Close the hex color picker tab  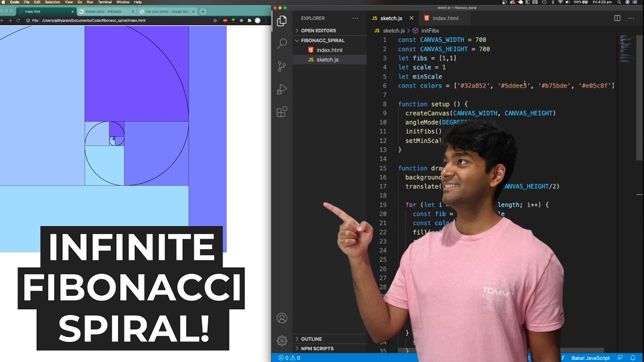195,12
